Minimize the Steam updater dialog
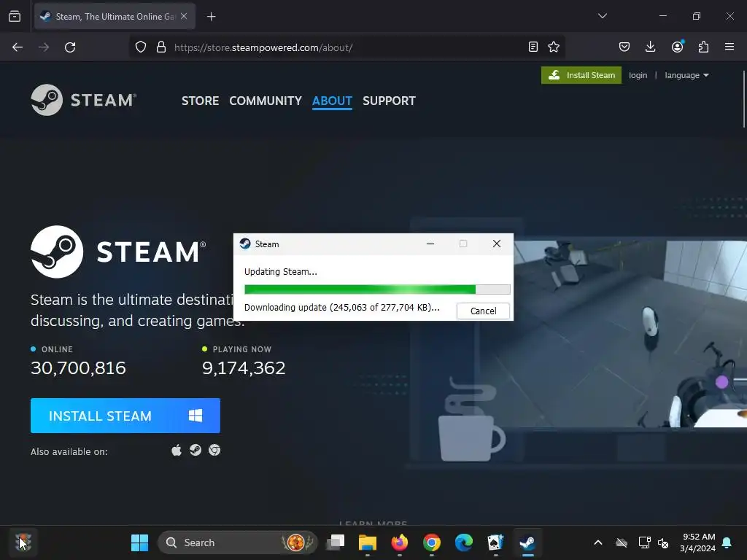747x560 pixels. click(x=430, y=244)
